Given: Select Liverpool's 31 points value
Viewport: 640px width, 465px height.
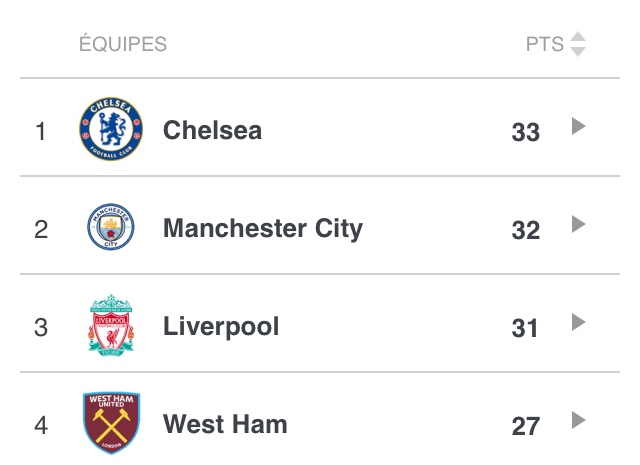Looking at the screenshot, I should [525, 328].
